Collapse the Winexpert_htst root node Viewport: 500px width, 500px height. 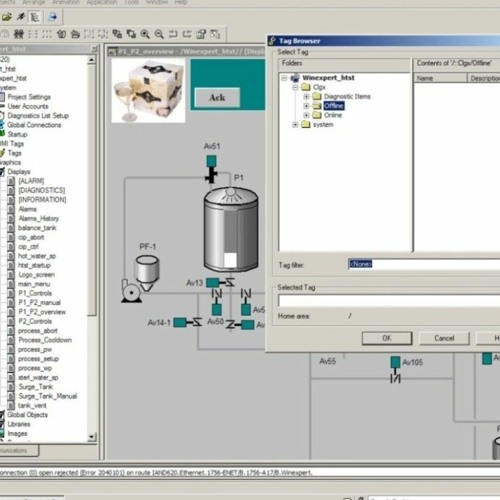pos(284,78)
